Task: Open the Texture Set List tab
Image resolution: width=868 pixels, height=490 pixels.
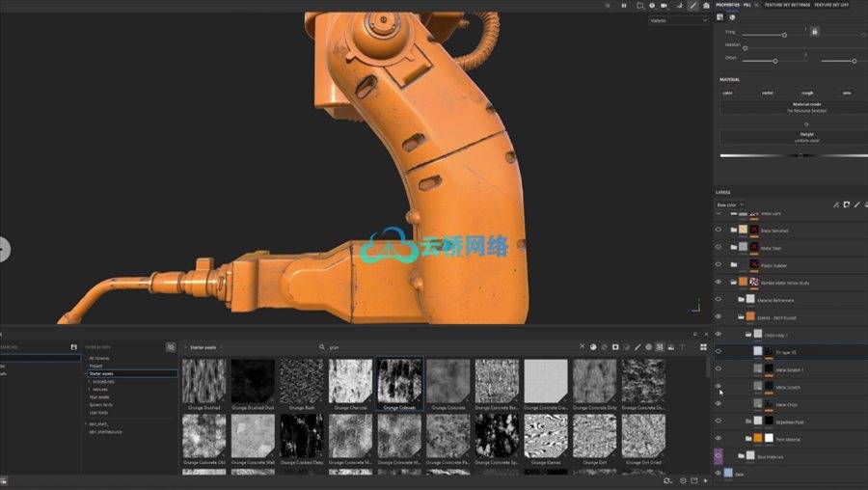Action: 831,5
